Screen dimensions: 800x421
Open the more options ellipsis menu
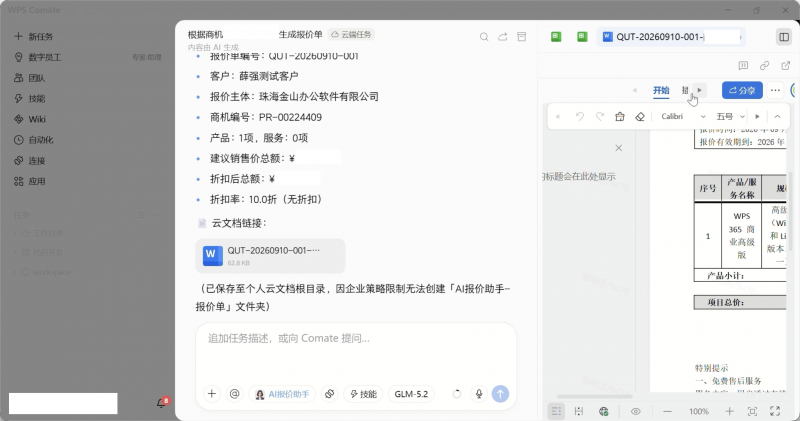point(776,90)
